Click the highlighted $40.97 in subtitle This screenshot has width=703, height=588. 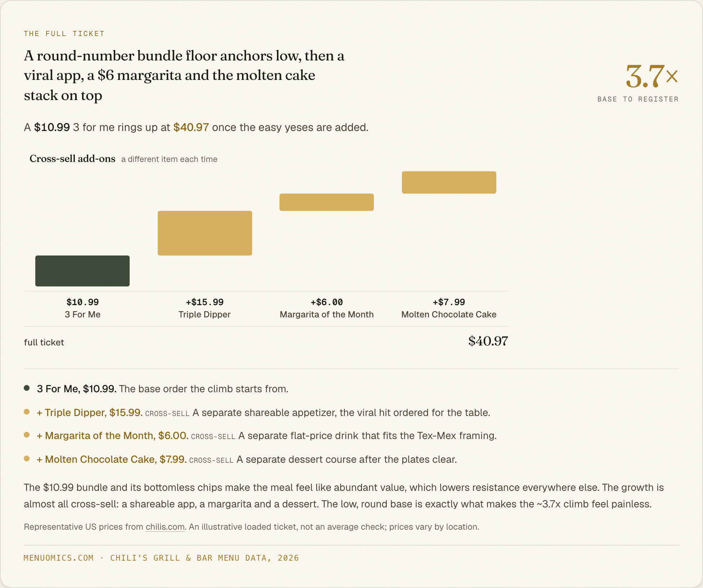point(191,127)
